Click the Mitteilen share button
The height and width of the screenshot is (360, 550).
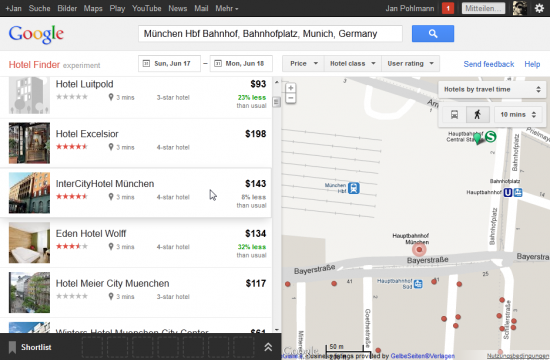[483, 8]
